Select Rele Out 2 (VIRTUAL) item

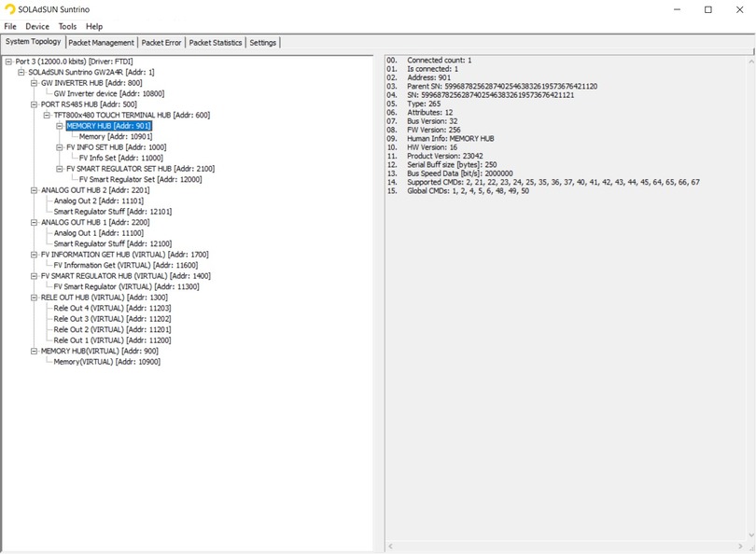[112, 329]
